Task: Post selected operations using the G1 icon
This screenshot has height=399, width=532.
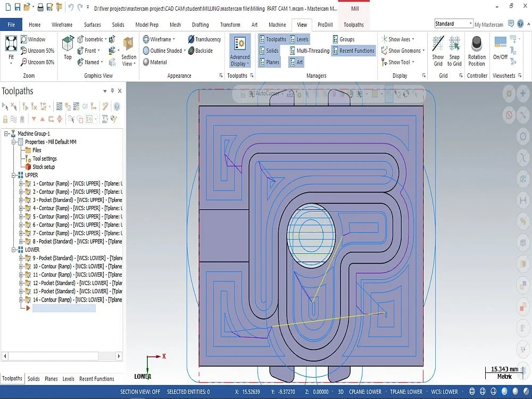Action: [x=84, y=106]
